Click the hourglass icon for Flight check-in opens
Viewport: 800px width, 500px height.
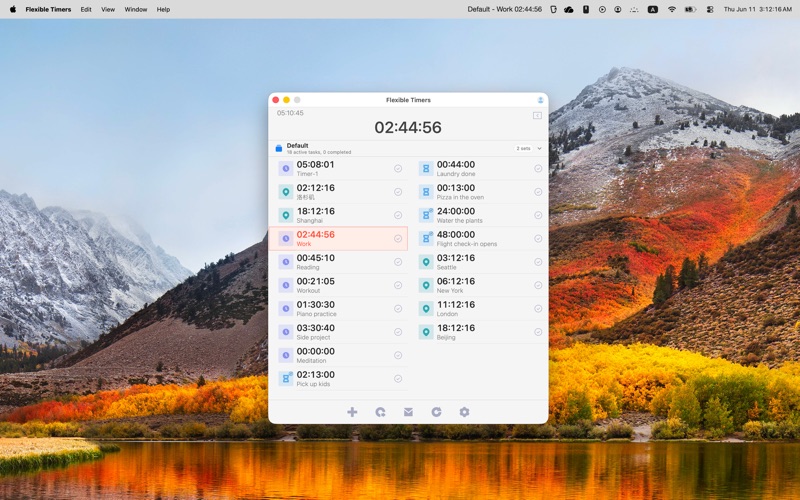point(426,238)
